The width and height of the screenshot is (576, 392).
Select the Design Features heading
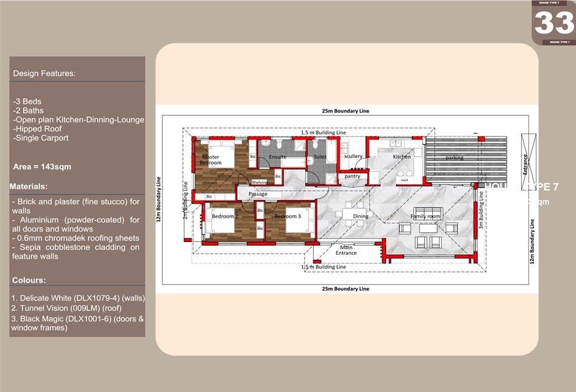tap(44, 74)
